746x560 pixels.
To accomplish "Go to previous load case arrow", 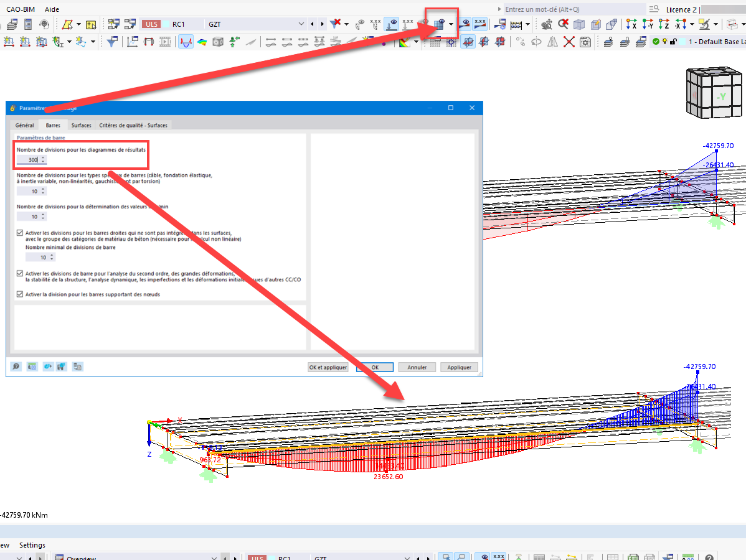I will tap(312, 24).
